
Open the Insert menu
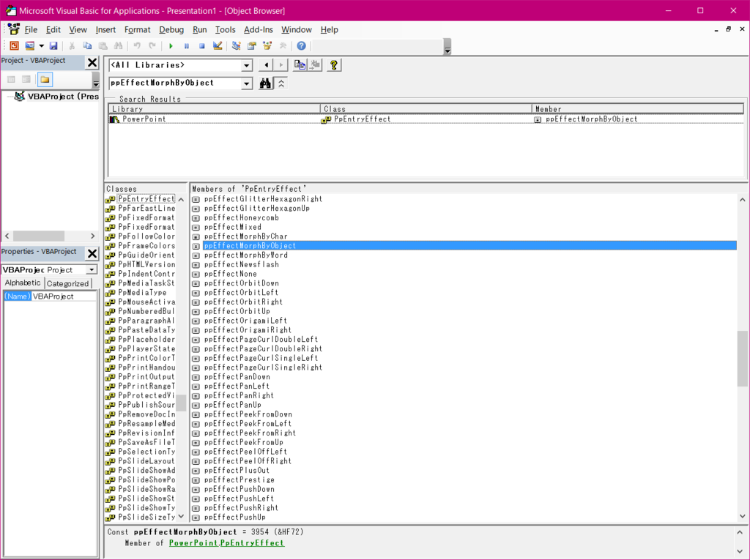[105, 30]
